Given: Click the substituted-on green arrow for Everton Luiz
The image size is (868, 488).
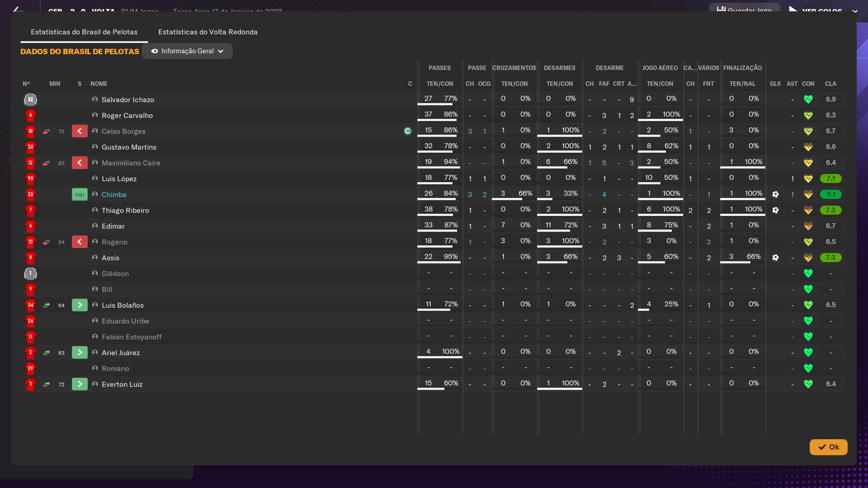Looking at the screenshot, I should [80, 384].
